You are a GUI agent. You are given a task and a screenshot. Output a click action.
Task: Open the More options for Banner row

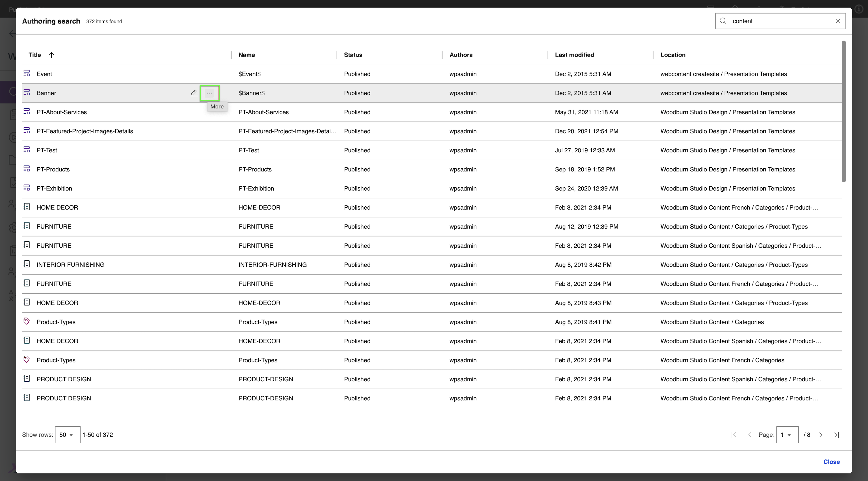(209, 93)
